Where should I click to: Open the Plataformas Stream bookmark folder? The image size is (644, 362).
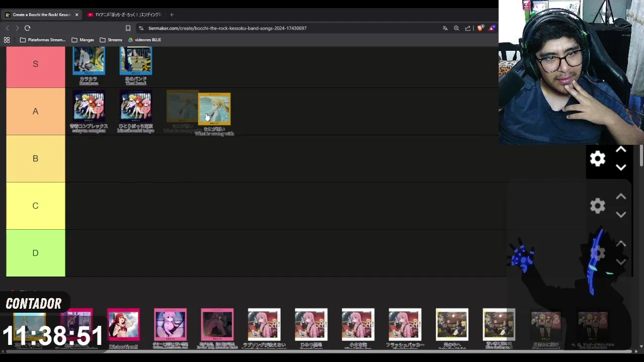(x=43, y=40)
